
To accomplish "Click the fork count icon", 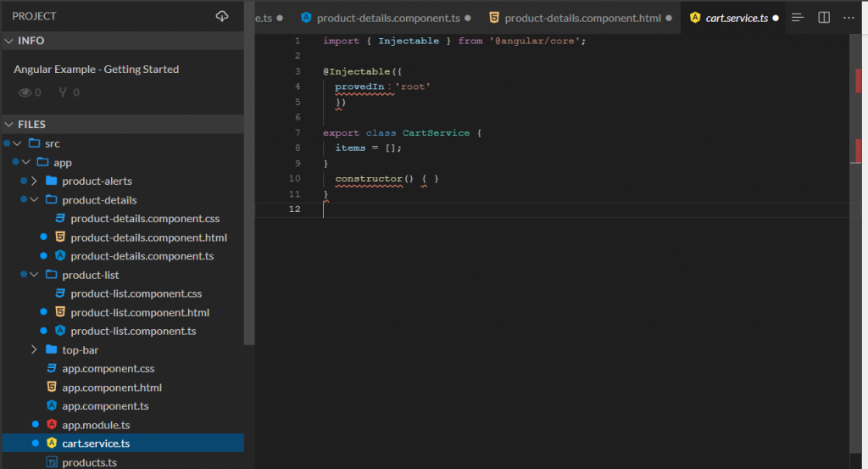I will pyautogui.click(x=63, y=92).
